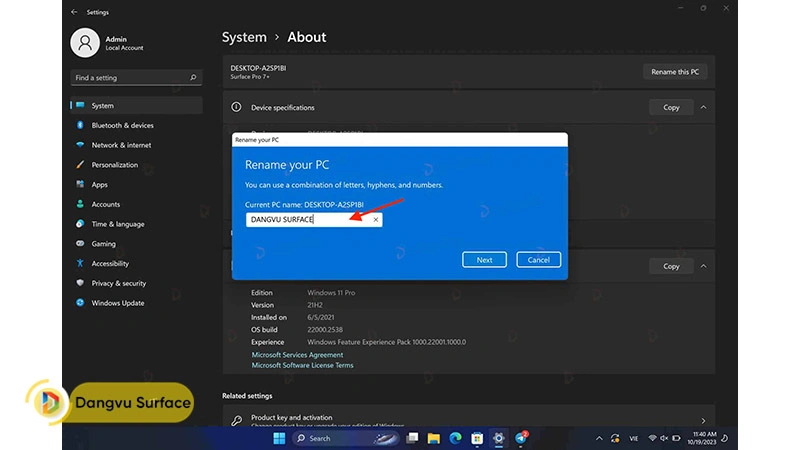Click the Rename this PC button

674,72
